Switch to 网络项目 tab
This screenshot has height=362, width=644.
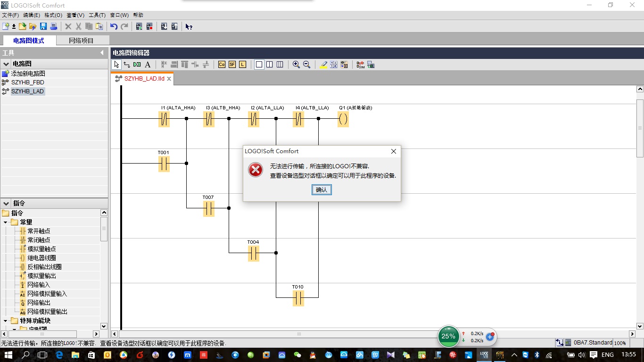82,41
